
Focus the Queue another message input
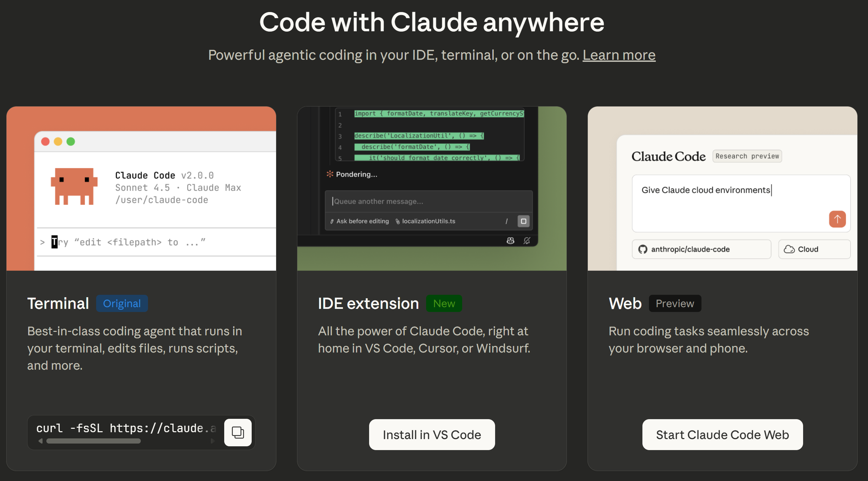(x=429, y=201)
